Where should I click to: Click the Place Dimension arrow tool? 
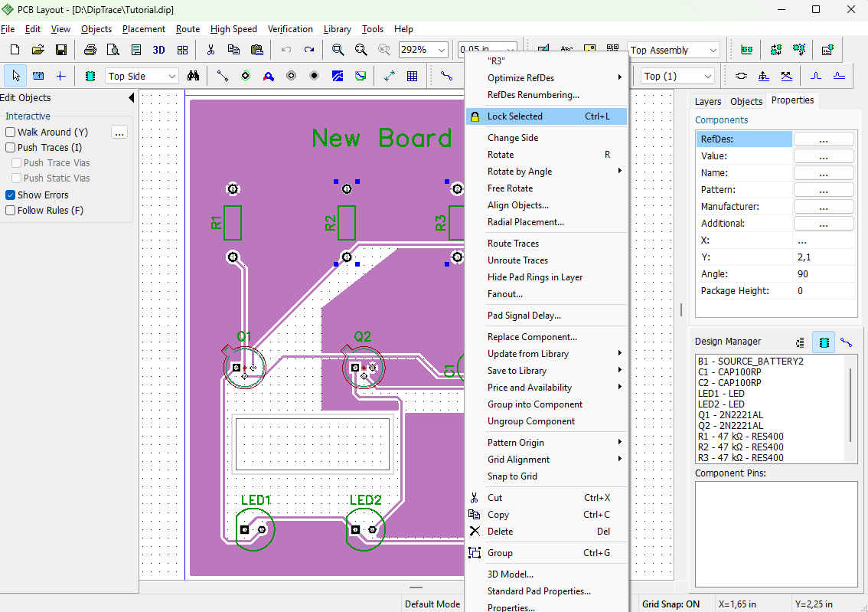pyautogui.click(x=389, y=76)
